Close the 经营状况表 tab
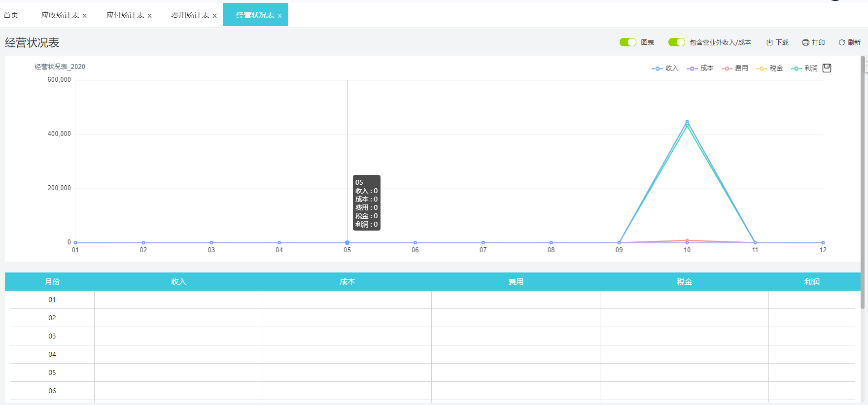This screenshot has width=868, height=405. 280,16
